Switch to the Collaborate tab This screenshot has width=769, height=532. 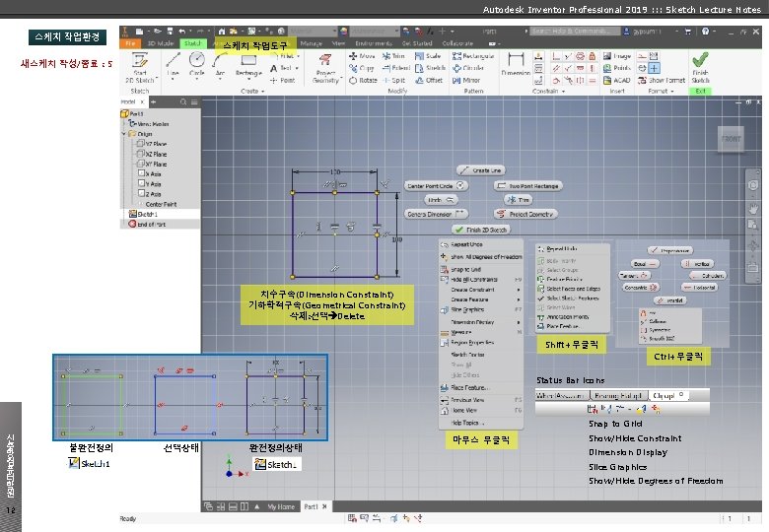coord(457,43)
